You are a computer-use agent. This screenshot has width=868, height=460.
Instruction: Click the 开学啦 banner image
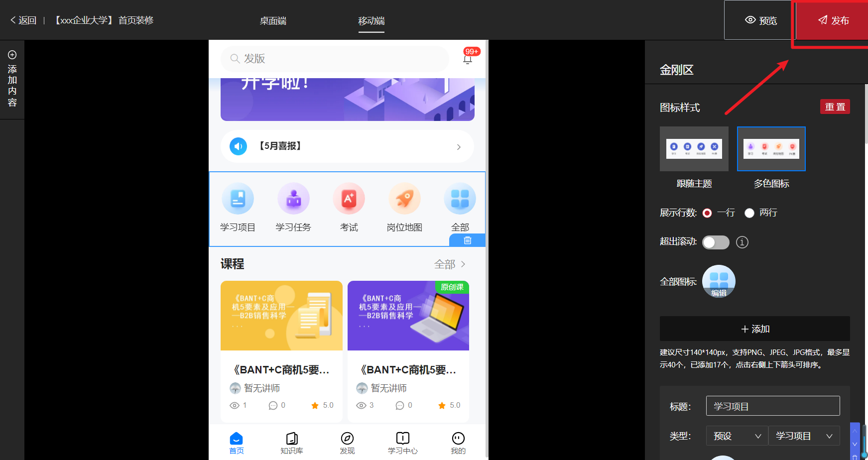click(x=348, y=99)
